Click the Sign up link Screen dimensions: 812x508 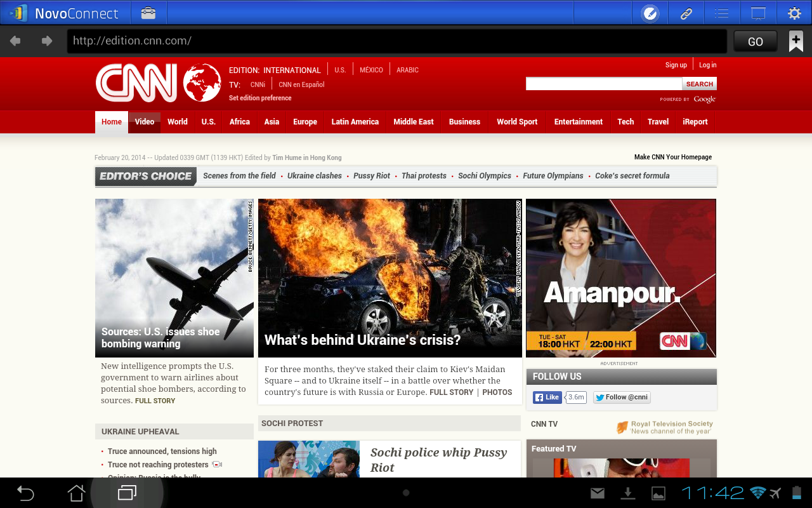(x=676, y=65)
